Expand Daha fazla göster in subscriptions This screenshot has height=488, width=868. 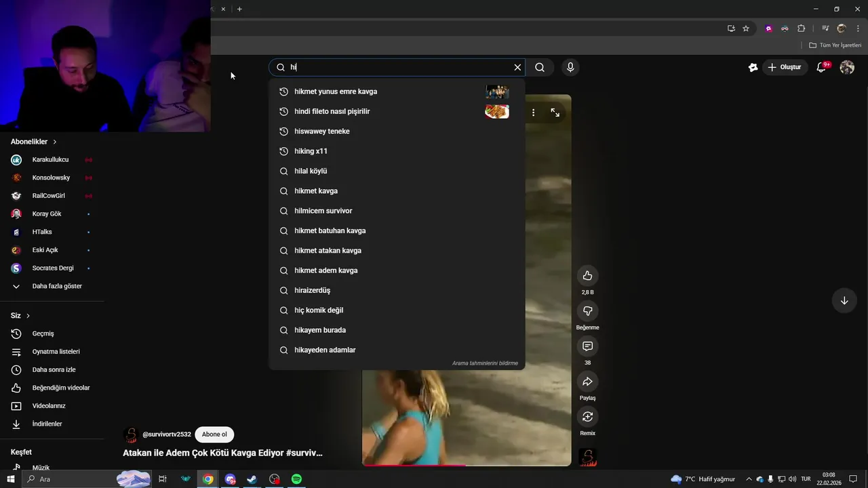(x=52, y=286)
